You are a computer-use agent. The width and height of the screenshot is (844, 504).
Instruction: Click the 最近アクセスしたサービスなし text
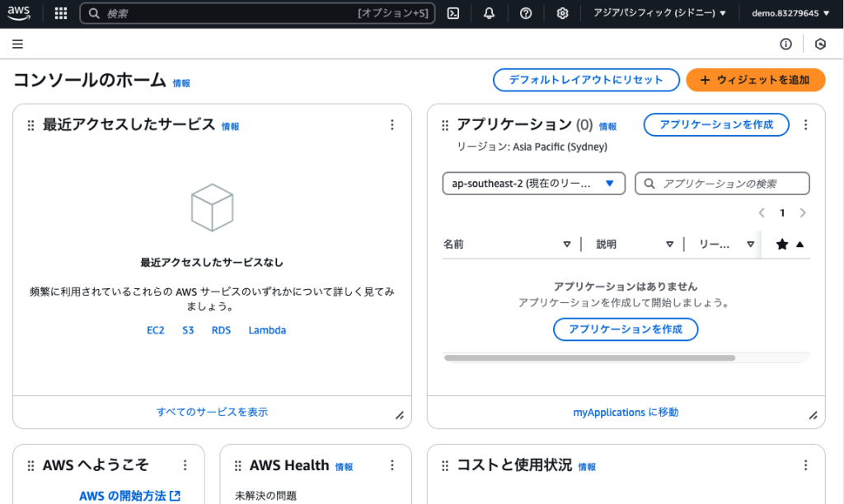pyautogui.click(x=212, y=263)
